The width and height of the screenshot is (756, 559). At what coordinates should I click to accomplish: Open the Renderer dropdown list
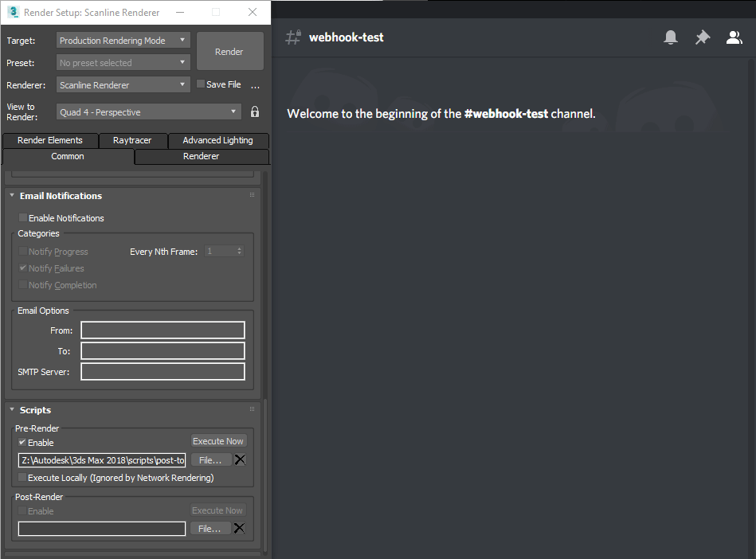point(123,85)
